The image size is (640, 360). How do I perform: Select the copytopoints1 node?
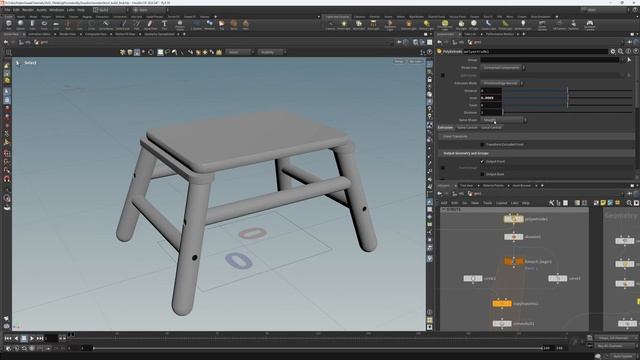coord(502,304)
